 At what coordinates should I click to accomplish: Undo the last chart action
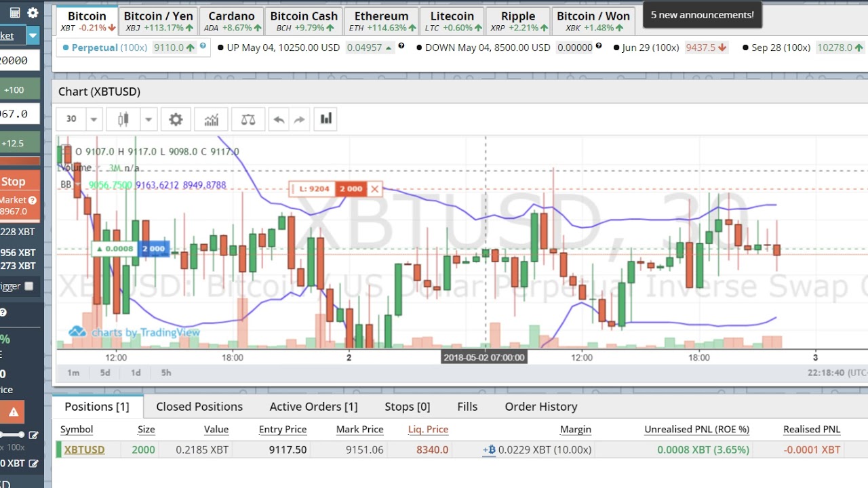(279, 119)
